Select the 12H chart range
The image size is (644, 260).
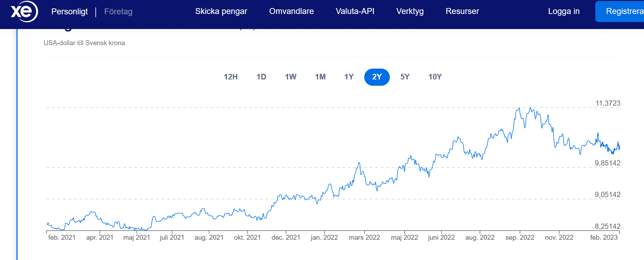[x=231, y=77]
